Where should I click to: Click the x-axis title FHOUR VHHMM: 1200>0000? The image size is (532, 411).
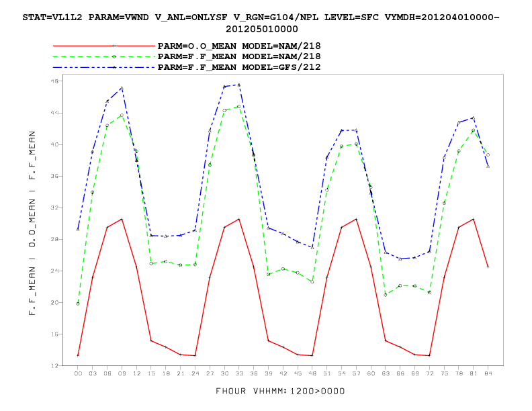280,392
